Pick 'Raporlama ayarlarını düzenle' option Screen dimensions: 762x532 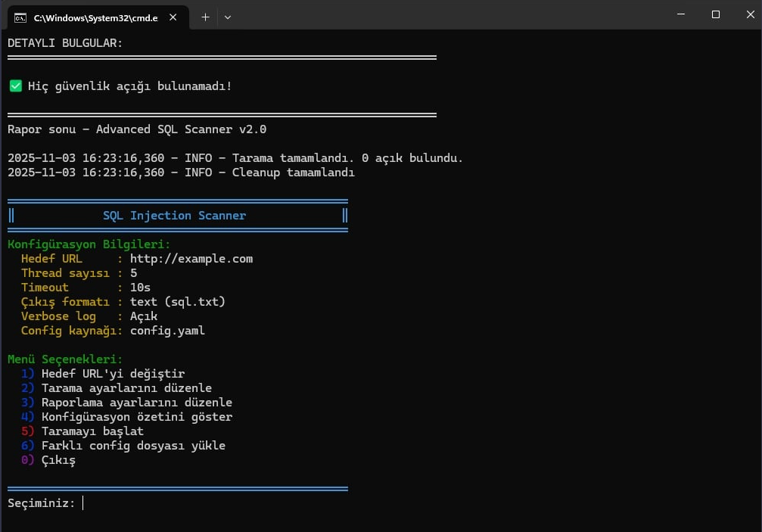137,403
